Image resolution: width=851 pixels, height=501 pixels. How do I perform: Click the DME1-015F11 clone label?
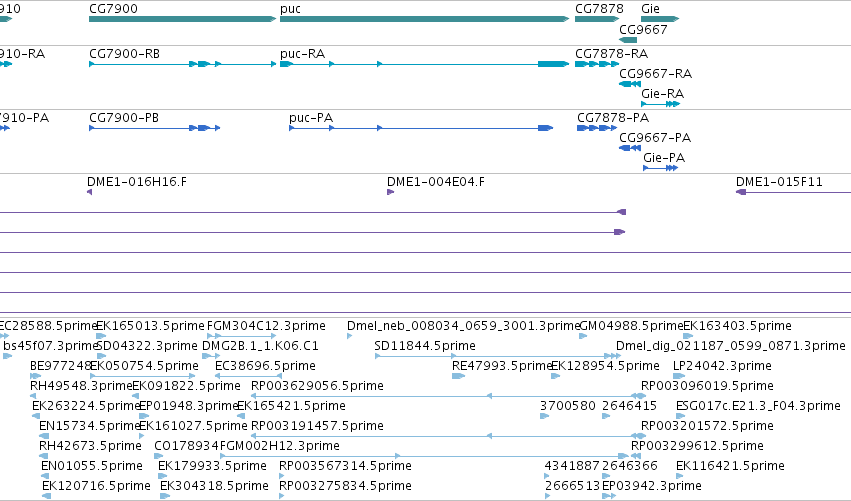[779, 182]
